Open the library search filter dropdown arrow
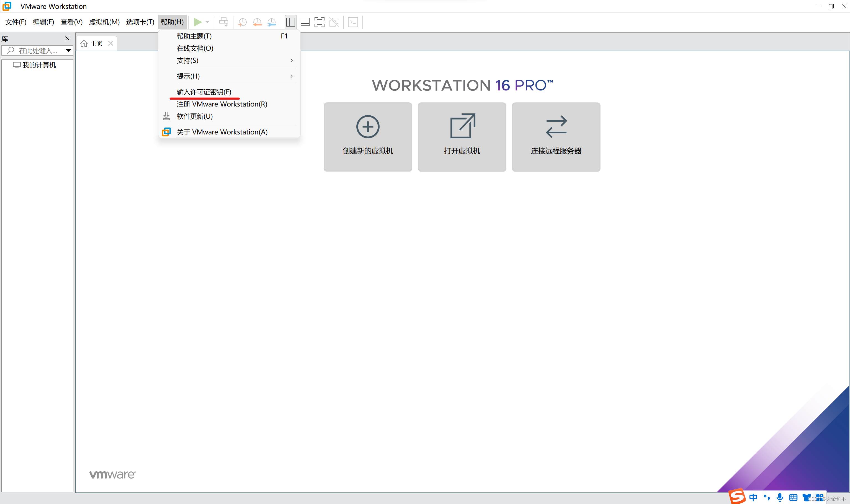850x504 pixels. (x=68, y=51)
